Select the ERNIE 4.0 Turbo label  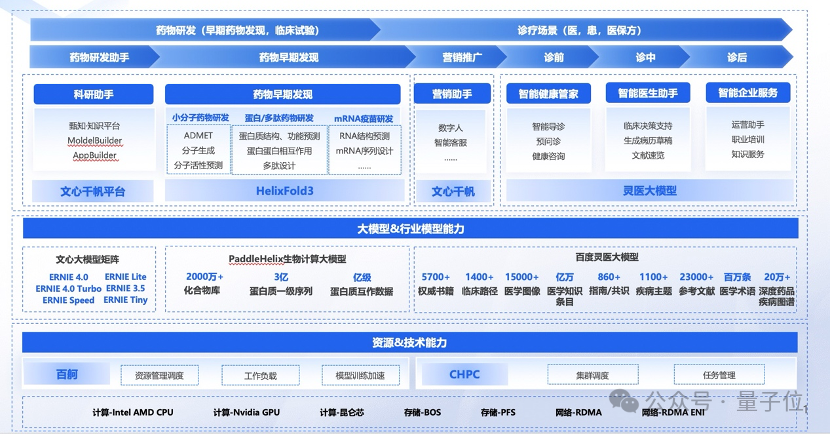(x=68, y=288)
